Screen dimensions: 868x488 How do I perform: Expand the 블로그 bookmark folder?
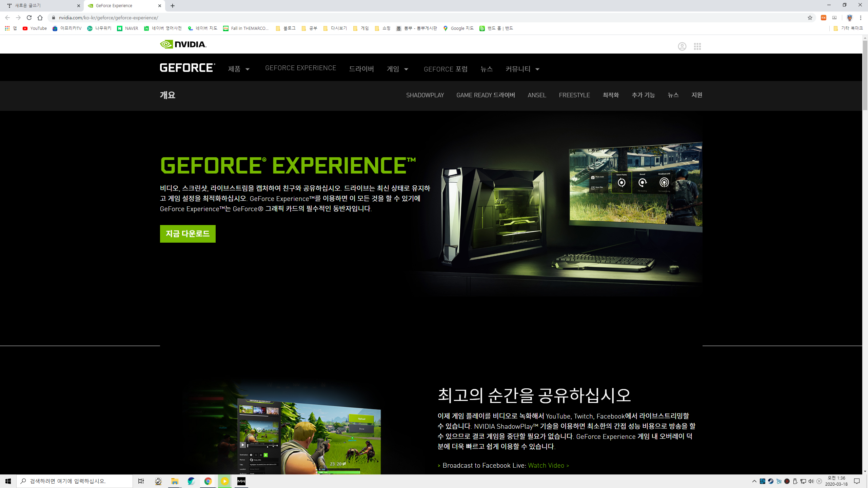285,28
